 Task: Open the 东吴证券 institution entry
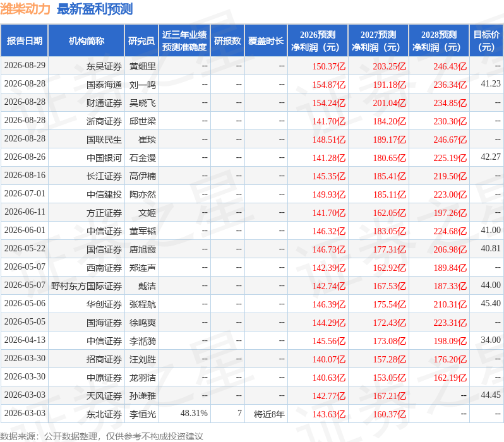(x=104, y=66)
